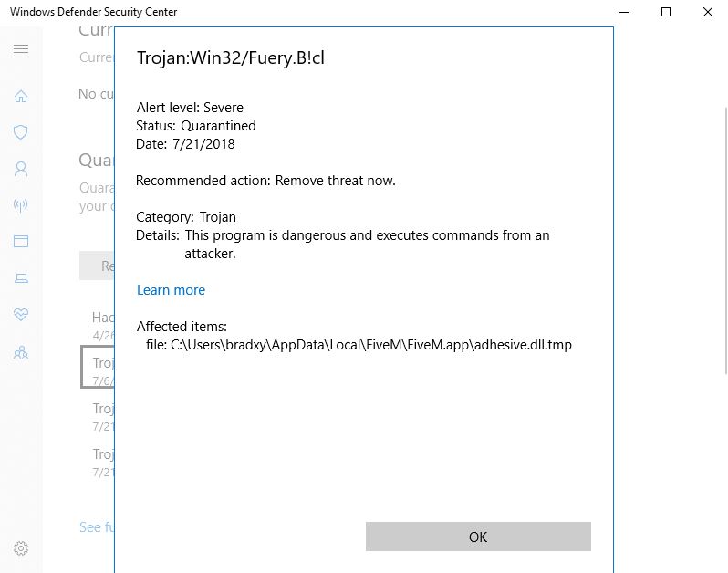
Task: Click the Status: Quarantined text
Action: point(196,126)
